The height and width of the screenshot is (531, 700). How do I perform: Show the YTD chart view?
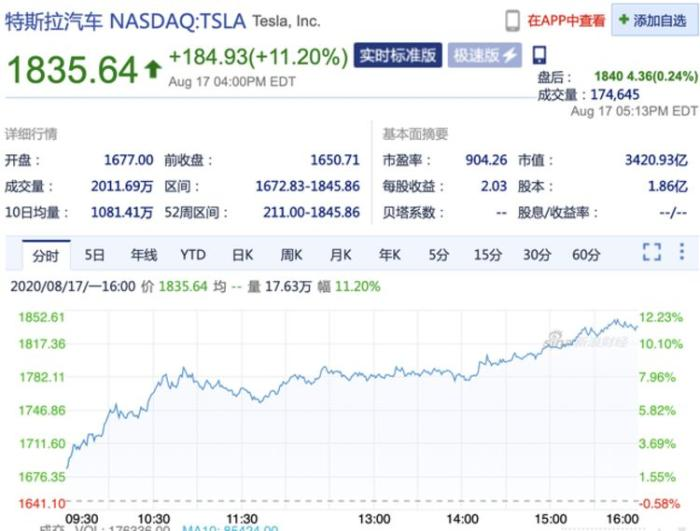[193, 255]
